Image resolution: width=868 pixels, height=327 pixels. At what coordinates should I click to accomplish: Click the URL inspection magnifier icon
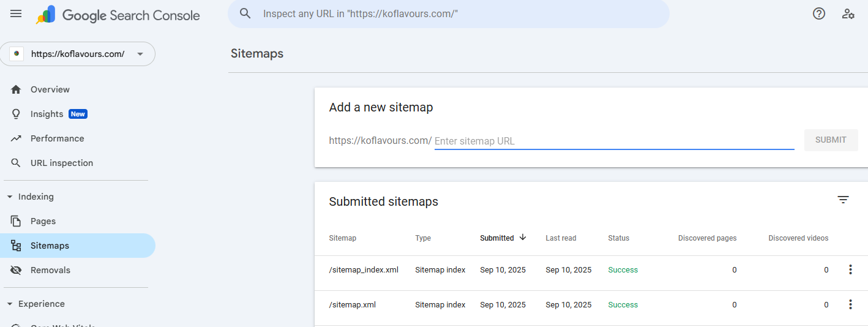coord(16,163)
